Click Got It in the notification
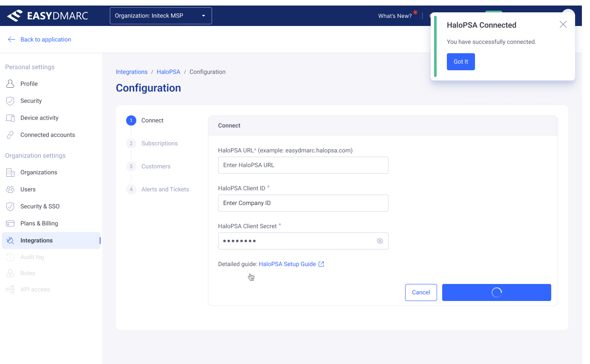Screen dimensions: 590x364 click(x=460, y=62)
